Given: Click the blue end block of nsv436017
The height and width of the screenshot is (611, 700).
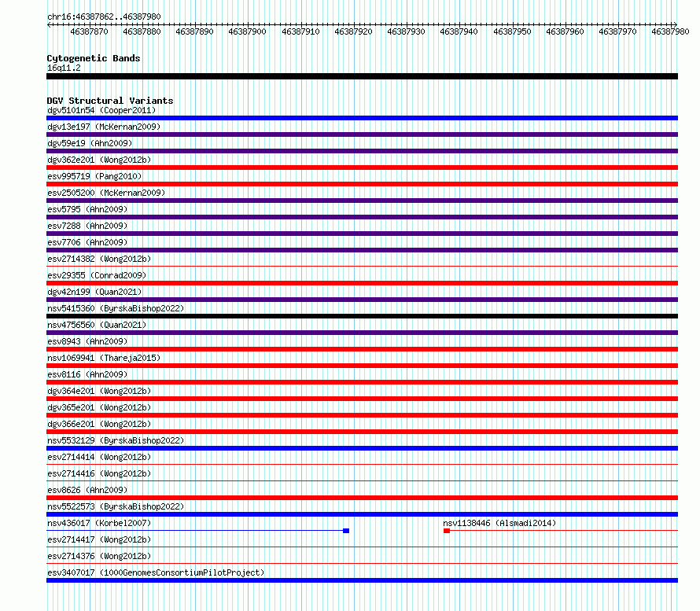Looking at the screenshot, I should coord(346,531).
